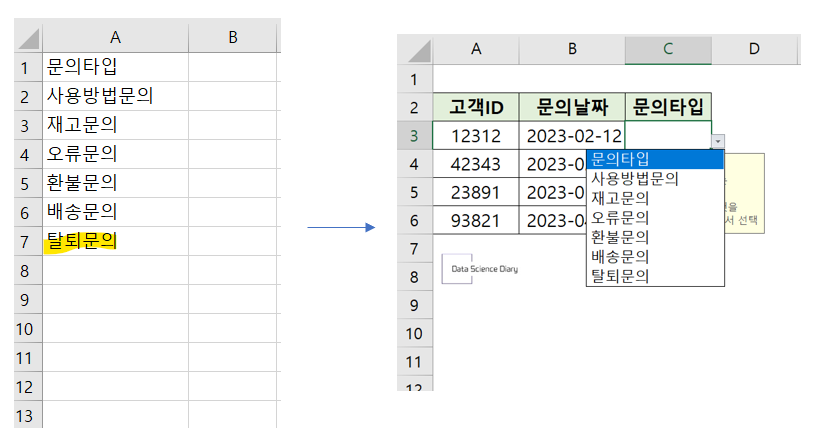Choose 환불문의 in the dropdown list
This screenshot has height=448, width=816.
655,237
